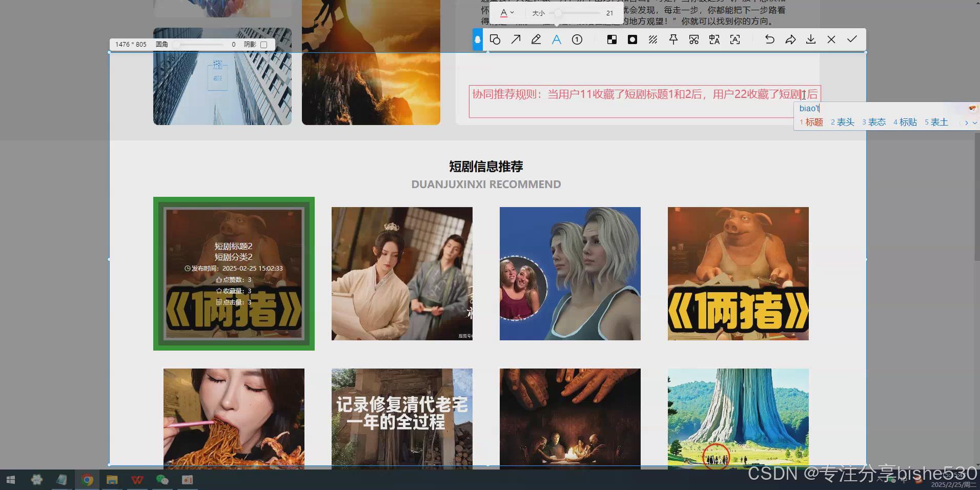Select the arrow annotation tool
Screen dimensions: 980x490
click(x=516, y=39)
